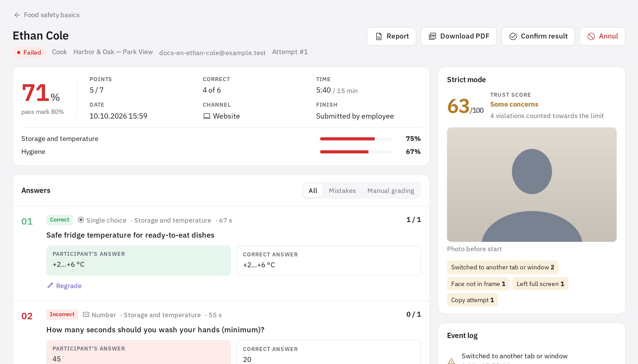Go back using the arrow icon
The height and width of the screenshot is (364, 638).
click(x=17, y=15)
